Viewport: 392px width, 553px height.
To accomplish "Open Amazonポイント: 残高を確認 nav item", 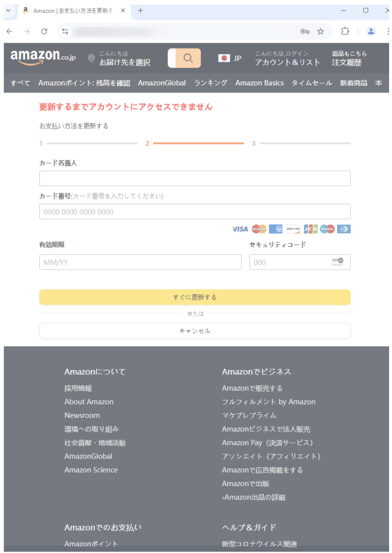I will coord(84,83).
